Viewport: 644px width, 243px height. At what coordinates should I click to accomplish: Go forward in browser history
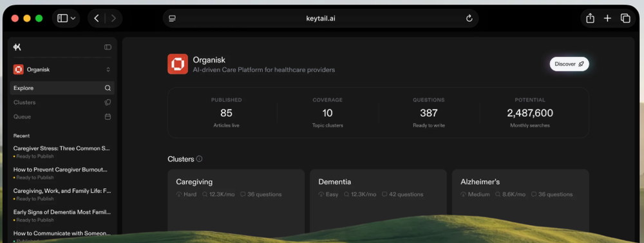pos(113,19)
